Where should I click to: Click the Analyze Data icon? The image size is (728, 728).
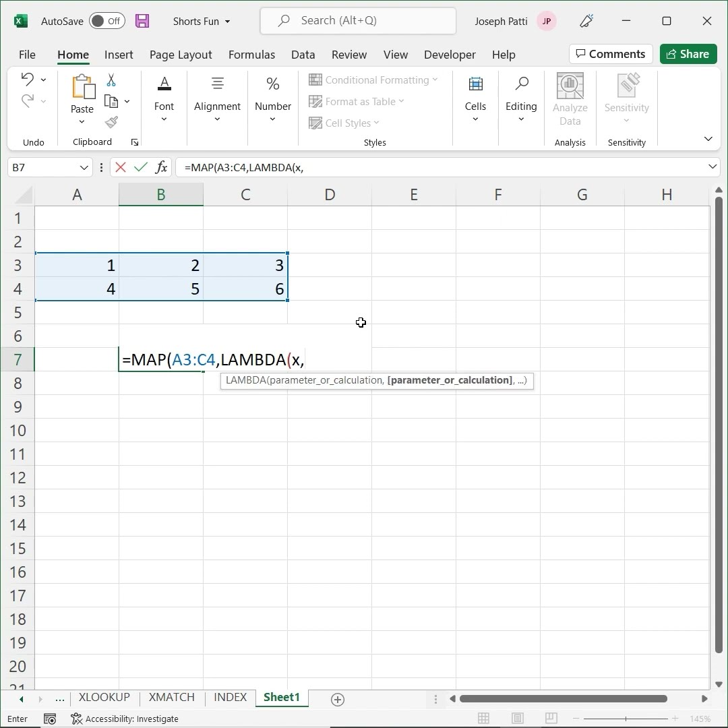[x=570, y=86]
